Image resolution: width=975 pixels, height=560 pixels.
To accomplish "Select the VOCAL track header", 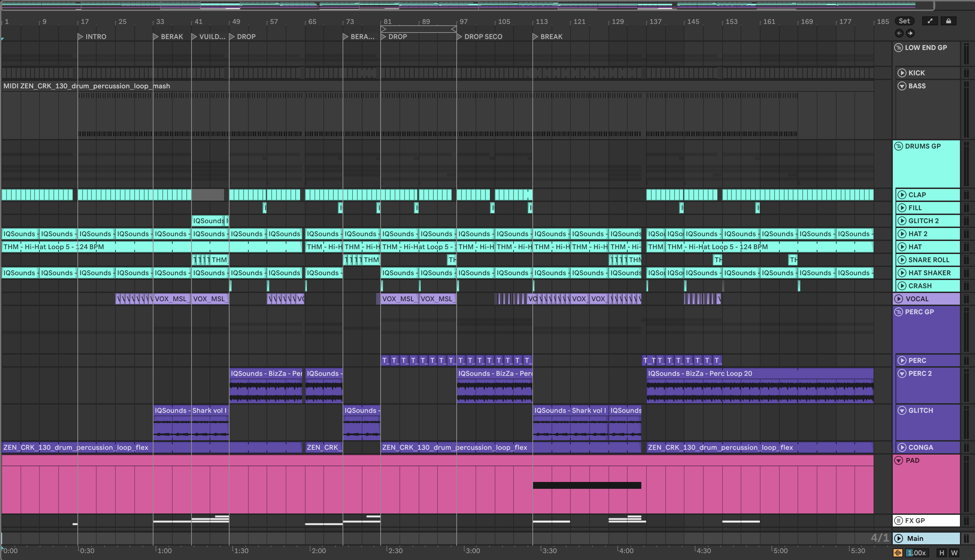I will pyautogui.click(x=926, y=299).
